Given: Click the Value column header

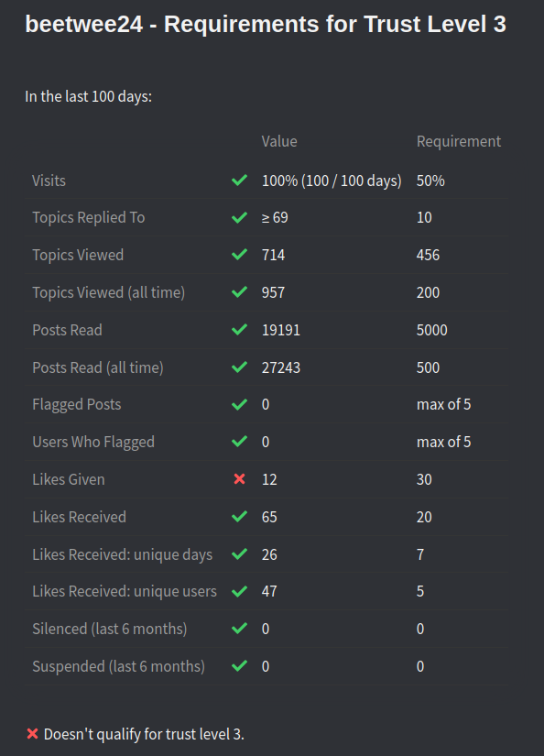Looking at the screenshot, I should tap(279, 141).
